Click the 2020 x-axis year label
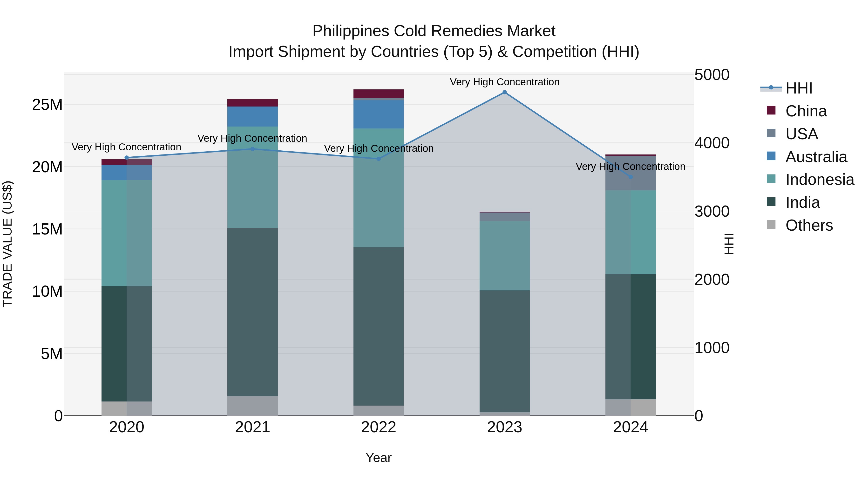 click(x=127, y=427)
